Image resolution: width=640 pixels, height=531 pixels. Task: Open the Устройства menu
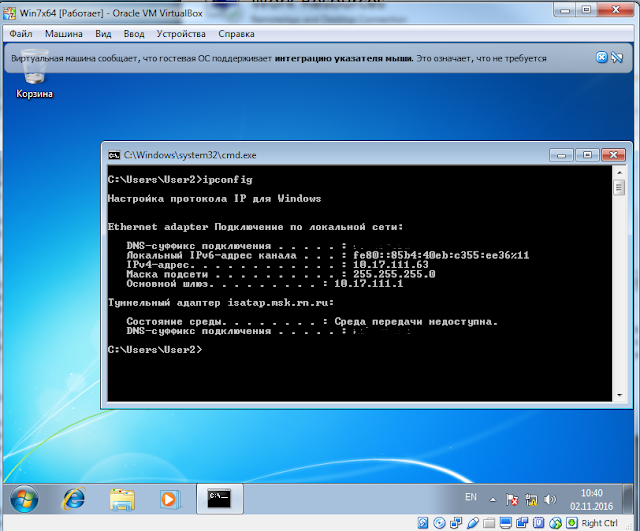[x=181, y=34]
